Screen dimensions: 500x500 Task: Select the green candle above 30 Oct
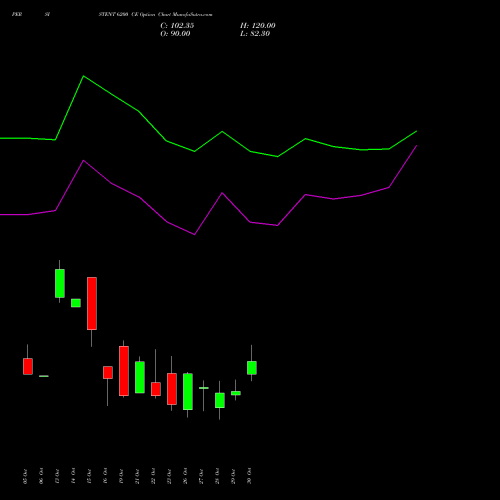(x=252, y=368)
